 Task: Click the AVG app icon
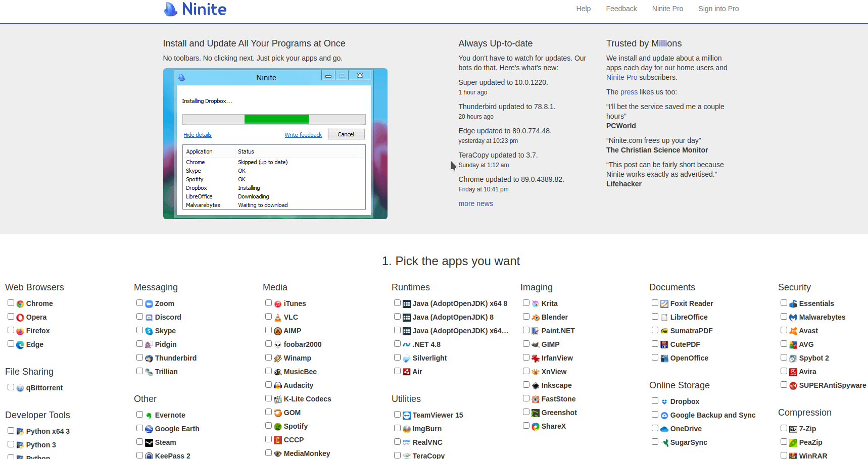click(793, 345)
